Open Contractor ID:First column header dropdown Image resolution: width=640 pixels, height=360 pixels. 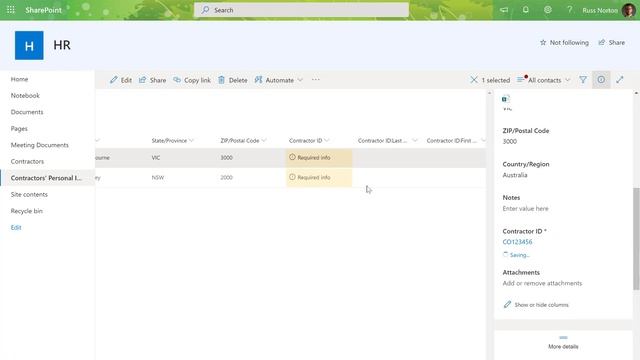coord(456,140)
